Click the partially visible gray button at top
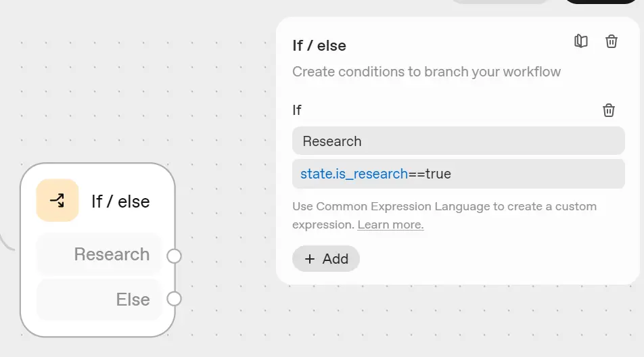Viewport: 644px width, 357px height. (500, 1)
